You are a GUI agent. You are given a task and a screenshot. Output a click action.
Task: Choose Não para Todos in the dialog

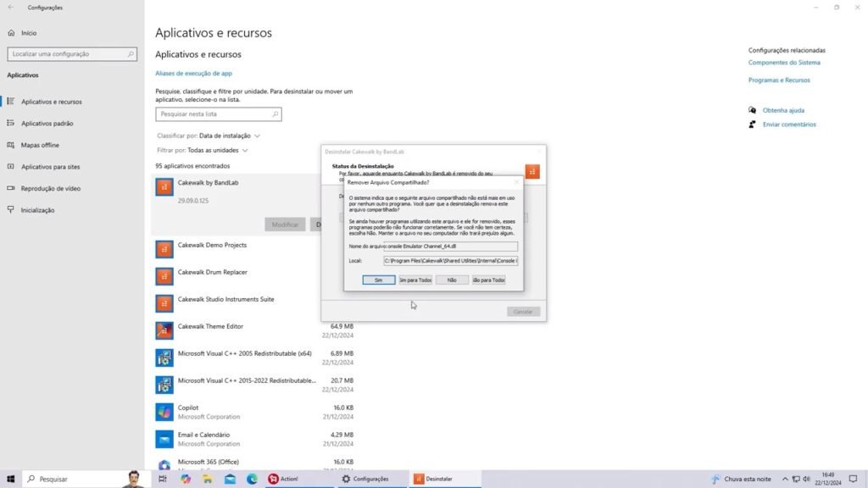click(488, 280)
